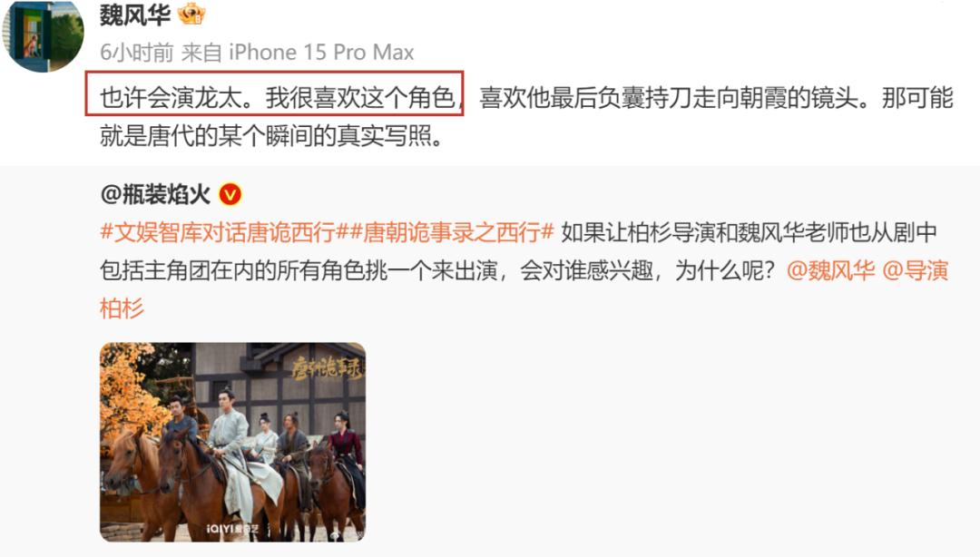The height and width of the screenshot is (557, 980).
Task: Click the orange verified V badge
Action: pyautogui.click(x=230, y=195)
